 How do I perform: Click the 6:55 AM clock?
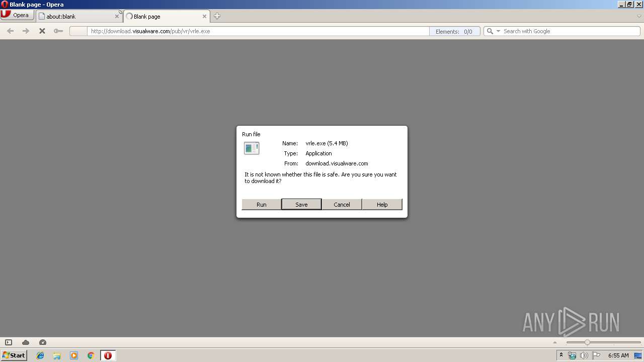point(618,355)
